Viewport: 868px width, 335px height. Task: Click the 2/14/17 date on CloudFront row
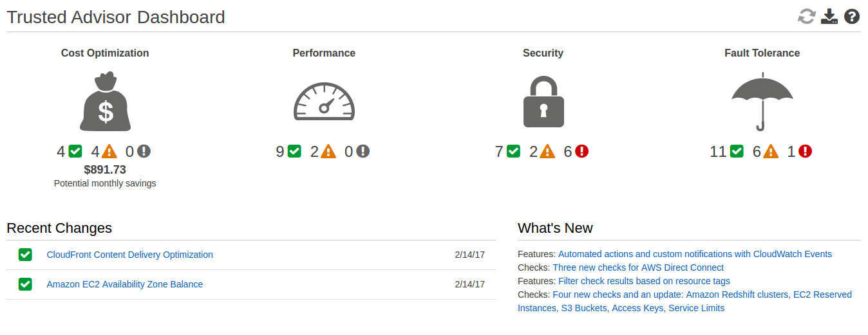click(x=469, y=255)
